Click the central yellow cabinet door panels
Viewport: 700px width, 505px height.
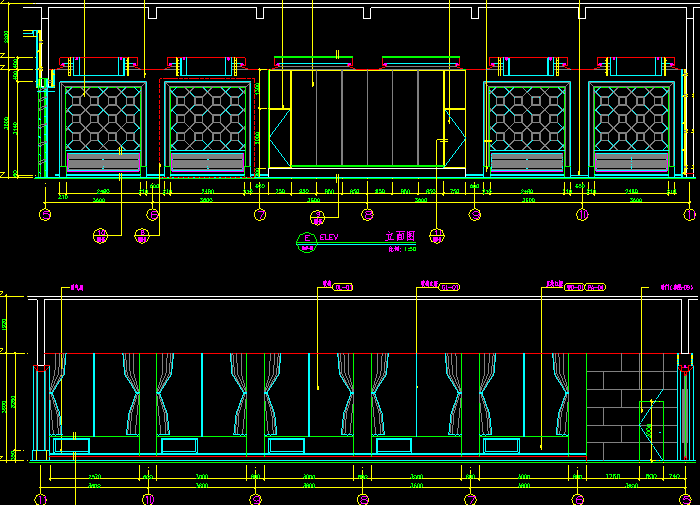[367, 118]
